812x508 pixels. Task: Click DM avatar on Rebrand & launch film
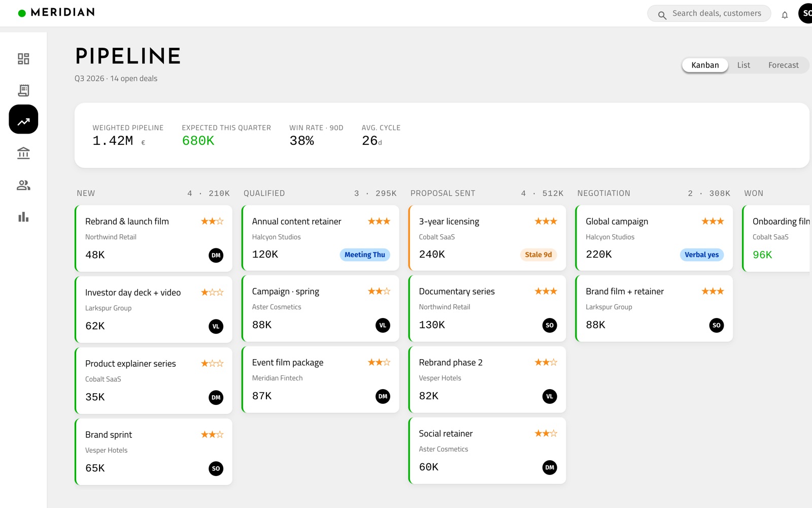tap(216, 255)
